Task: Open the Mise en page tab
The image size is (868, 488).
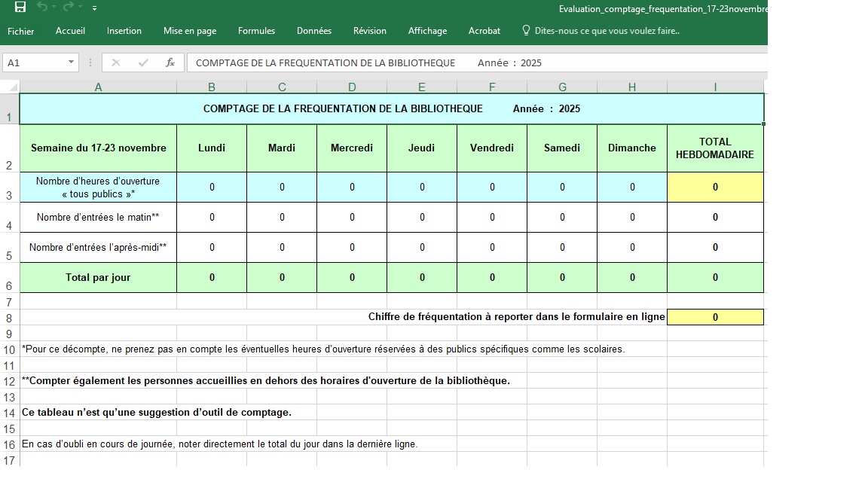Action: point(190,31)
